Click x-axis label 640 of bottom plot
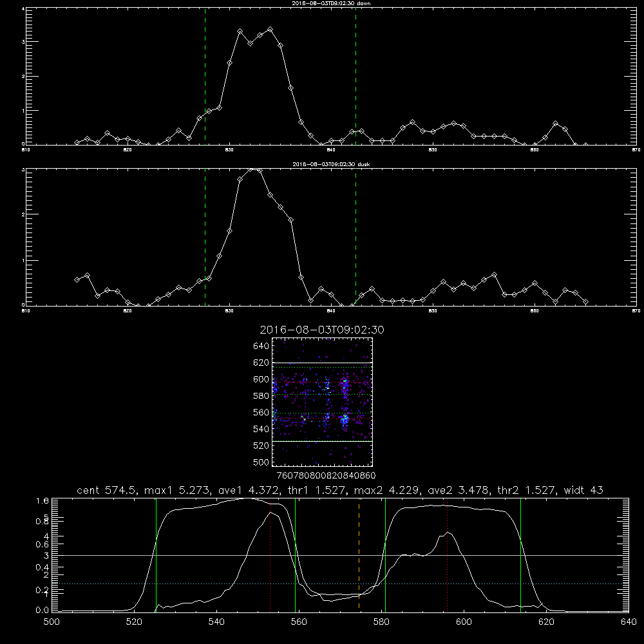Viewport: 644px width, 644px height. [x=629, y=622]
